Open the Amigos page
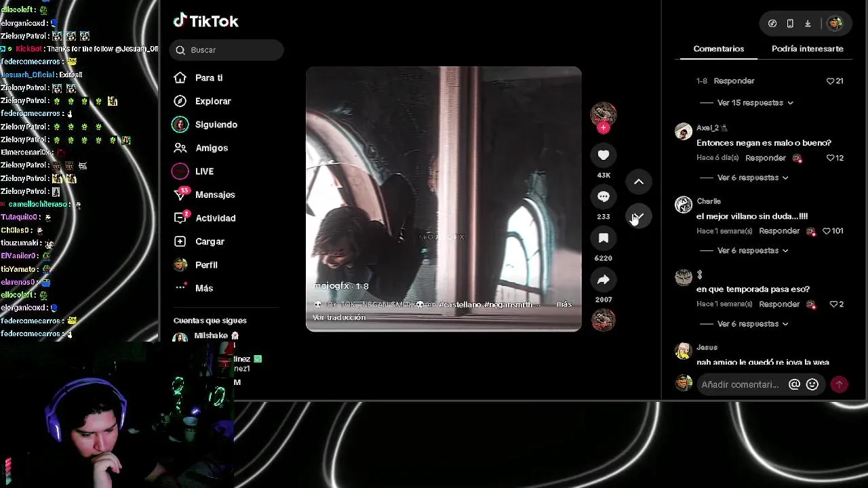Image resolution: width=868 pixels, height=488 pixels. pos(211,148)
